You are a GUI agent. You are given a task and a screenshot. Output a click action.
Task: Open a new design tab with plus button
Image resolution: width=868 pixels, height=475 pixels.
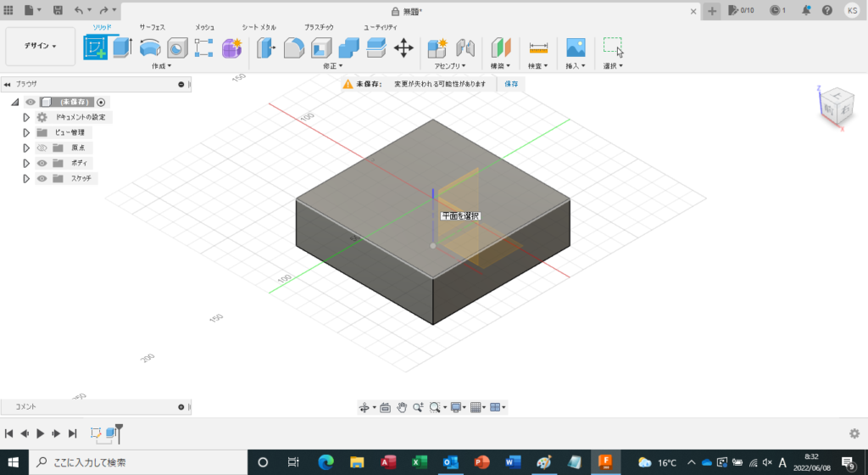click(712, 10)
